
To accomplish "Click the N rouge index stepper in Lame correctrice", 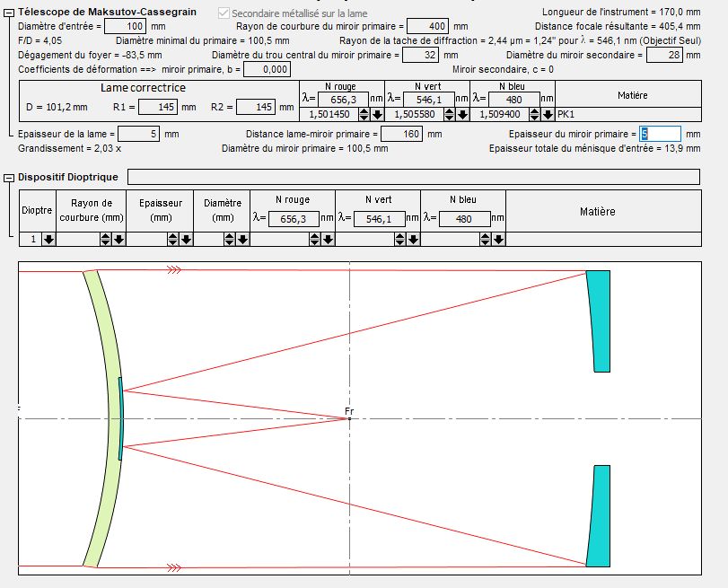I will point(364,115).
